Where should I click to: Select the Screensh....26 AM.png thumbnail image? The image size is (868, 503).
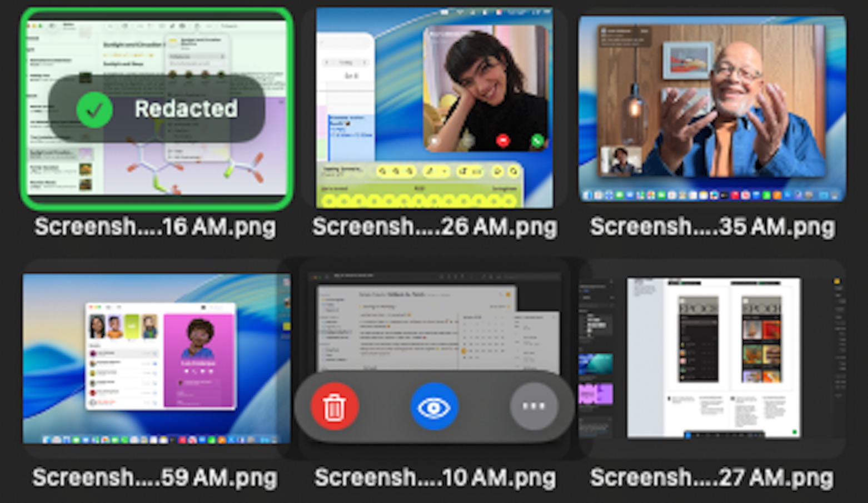point(434,108)
